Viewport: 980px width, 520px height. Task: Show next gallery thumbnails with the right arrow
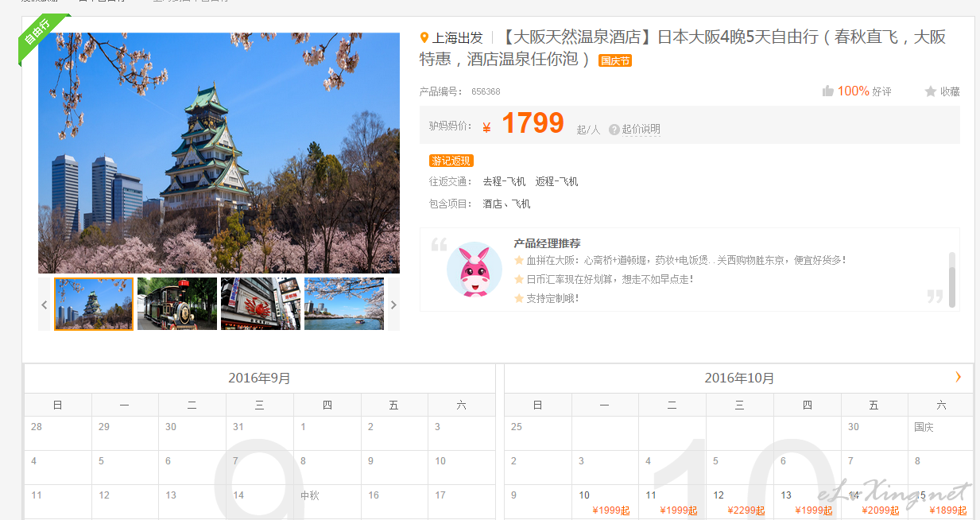393,304
